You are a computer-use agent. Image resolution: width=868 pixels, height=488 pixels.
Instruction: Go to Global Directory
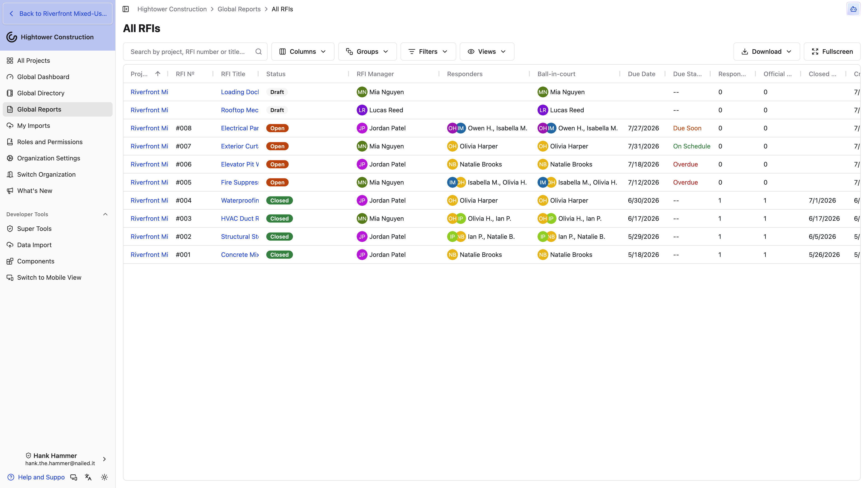click(58, 93)
